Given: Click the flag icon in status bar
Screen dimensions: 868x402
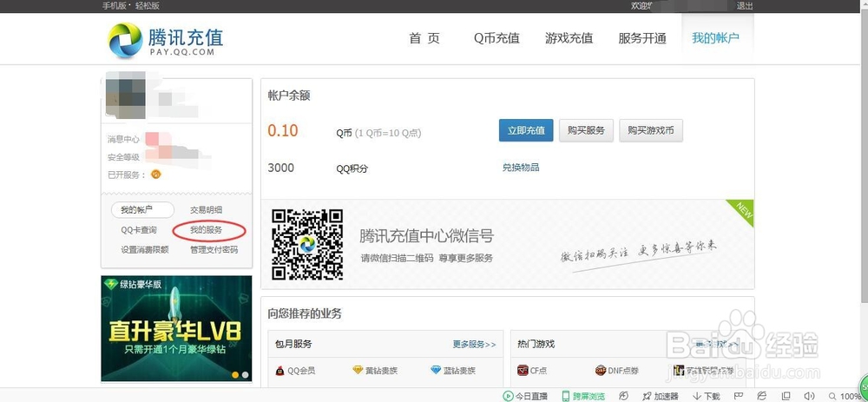Looking at the screenshot, I should [x=738, y=395].
